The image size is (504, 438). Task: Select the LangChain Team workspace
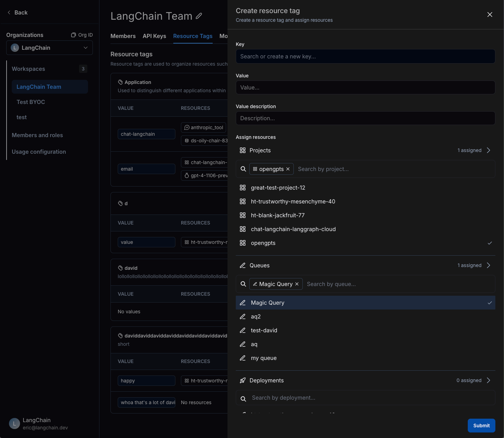point(50,87)
